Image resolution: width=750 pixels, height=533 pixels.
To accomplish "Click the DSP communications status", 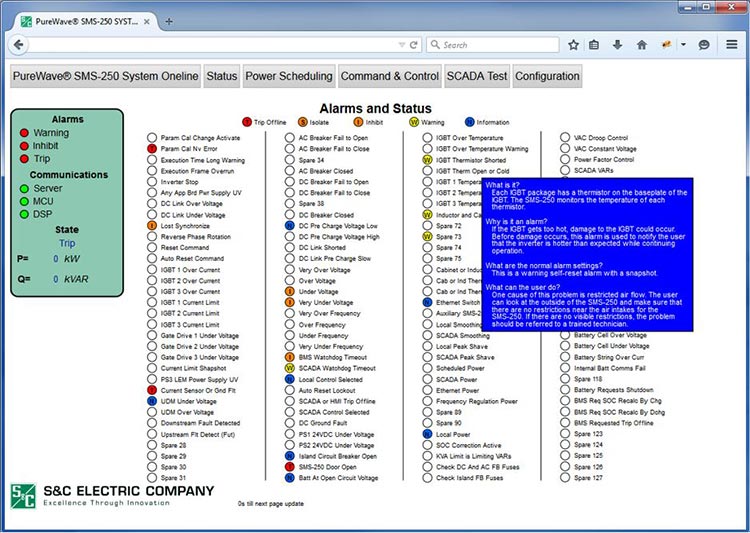I will click(x=36, y=214).
